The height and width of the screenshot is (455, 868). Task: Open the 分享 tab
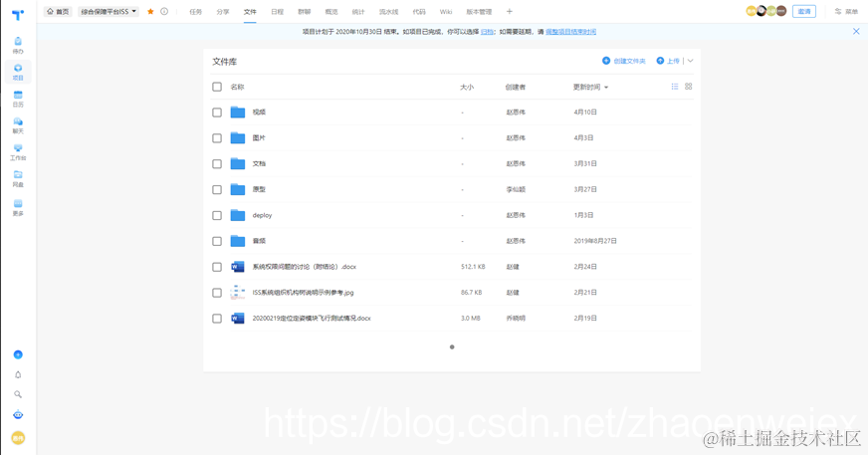tap(223, 12)
